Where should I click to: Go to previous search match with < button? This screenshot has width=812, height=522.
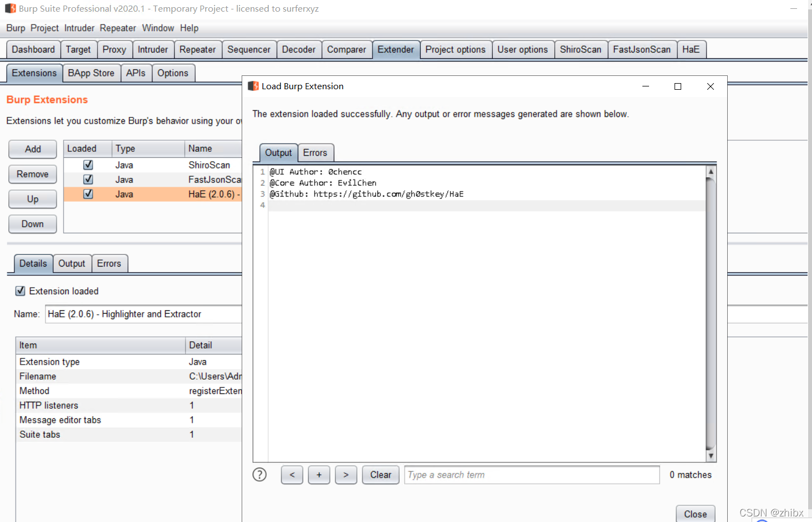point(292,475)
